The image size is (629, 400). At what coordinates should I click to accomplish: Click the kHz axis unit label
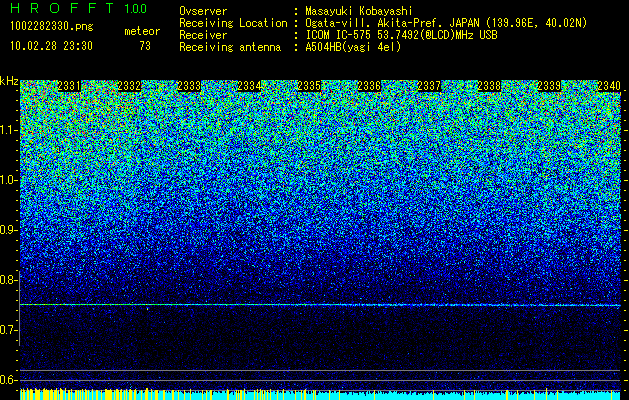[x=9, y=81]
